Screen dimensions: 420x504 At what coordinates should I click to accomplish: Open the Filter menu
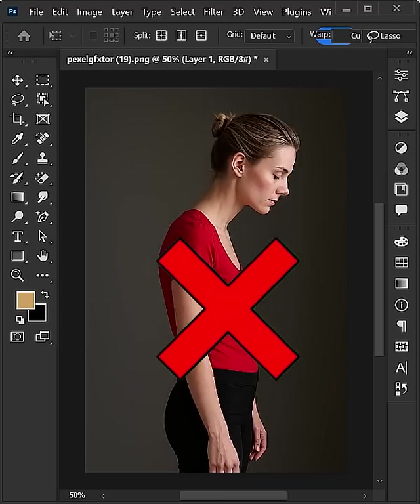tap(213, 12)
